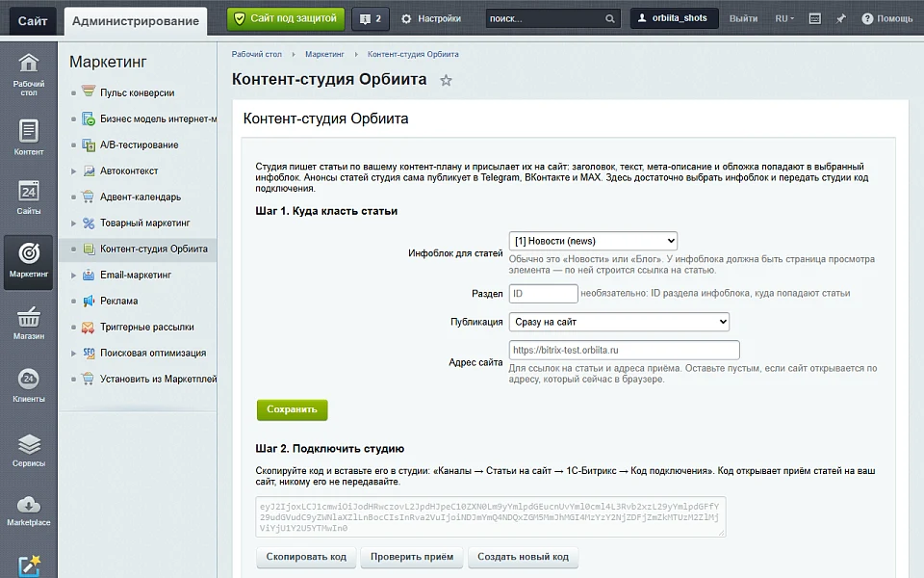
Task: Click the Выйти logout link
Action: pos(744,19)
